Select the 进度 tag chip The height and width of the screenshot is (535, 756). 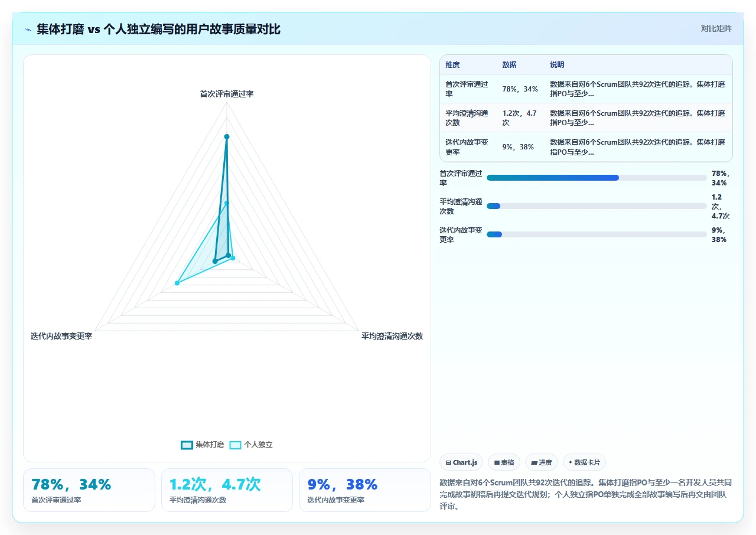541,462
